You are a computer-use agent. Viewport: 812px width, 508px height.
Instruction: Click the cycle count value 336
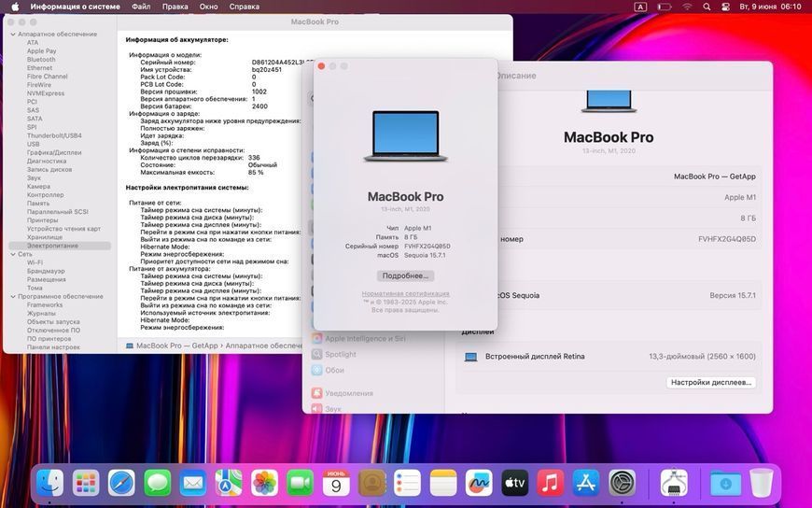coord(254,158)
